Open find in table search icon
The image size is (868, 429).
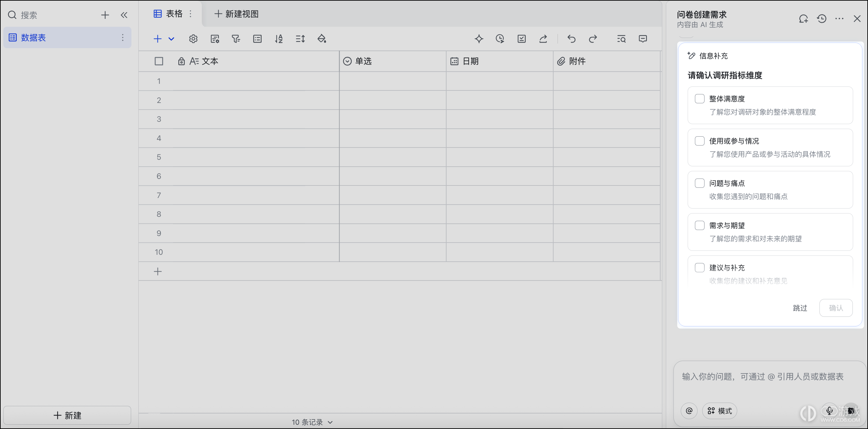(x=621, y=39)
